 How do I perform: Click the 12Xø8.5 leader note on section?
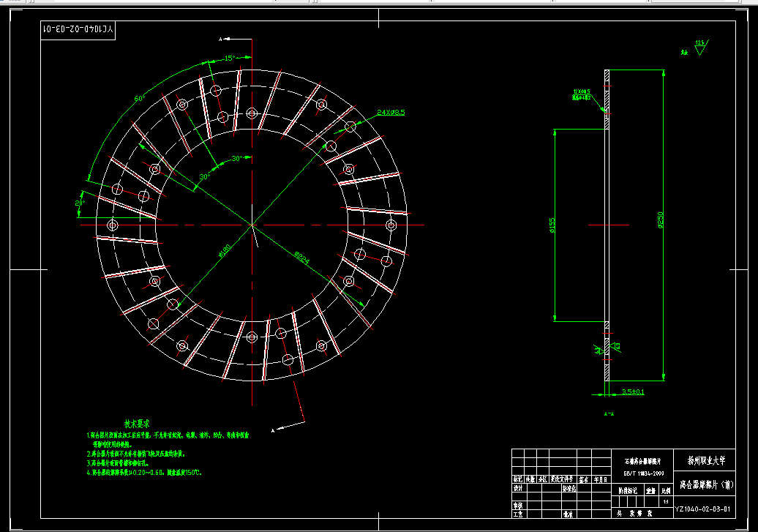tap(582, 94)
